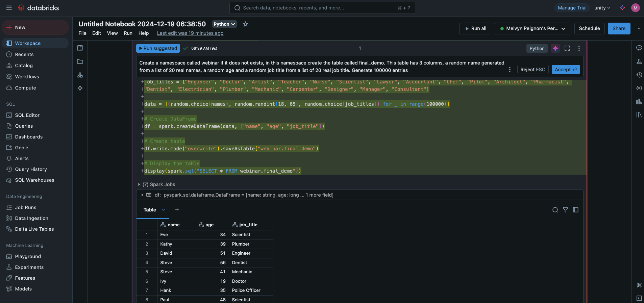Toggle the hamburger menu to collapse sidebar

coord(9,8)
